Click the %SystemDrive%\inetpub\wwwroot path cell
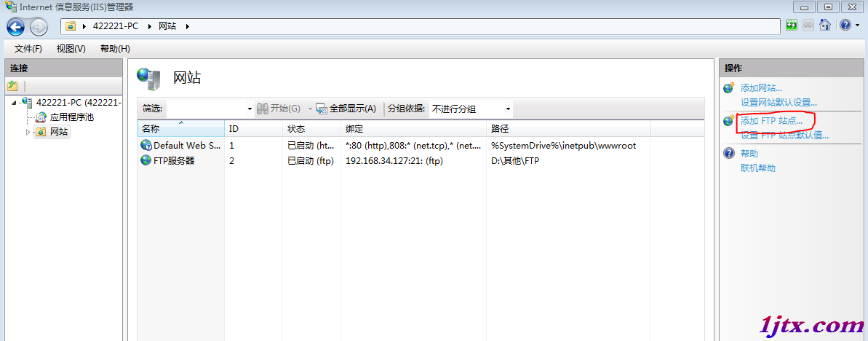Viewport: 868px width, 341px height. [564, 146]
